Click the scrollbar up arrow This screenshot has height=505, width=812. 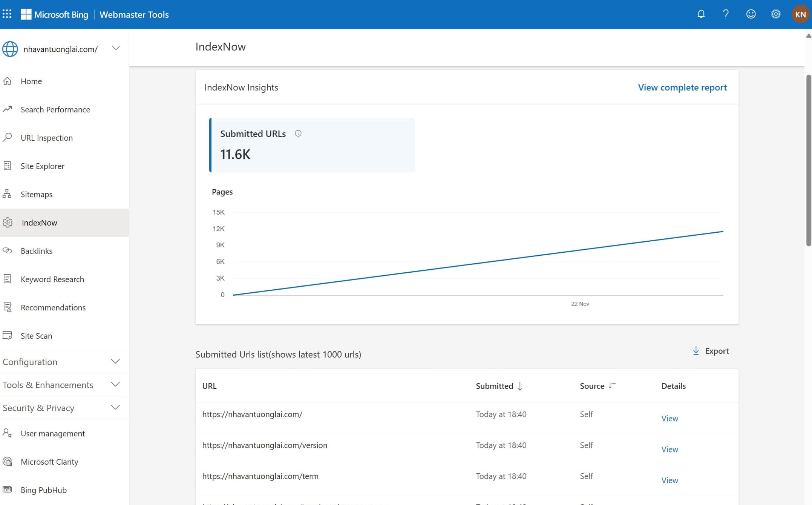809,36
